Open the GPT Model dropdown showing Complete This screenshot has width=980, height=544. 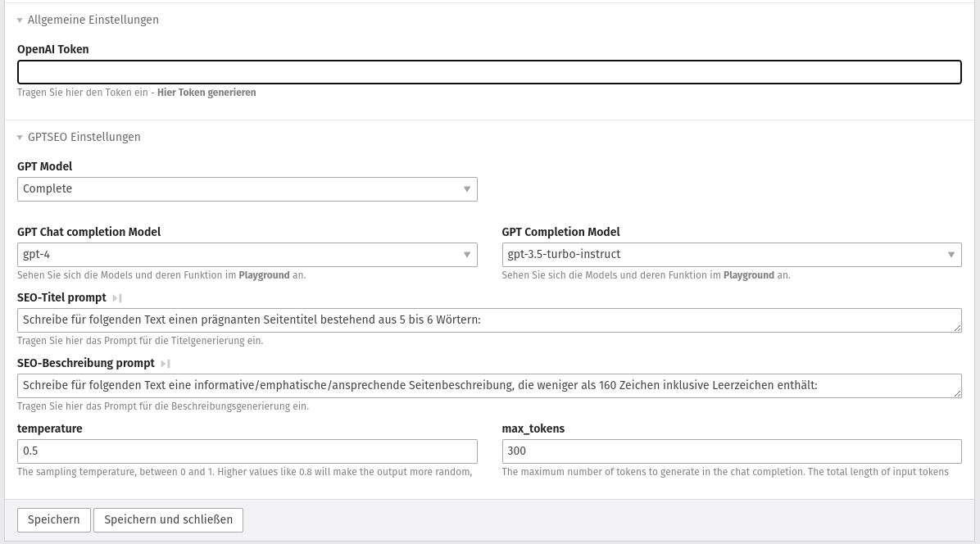point(247,189)
